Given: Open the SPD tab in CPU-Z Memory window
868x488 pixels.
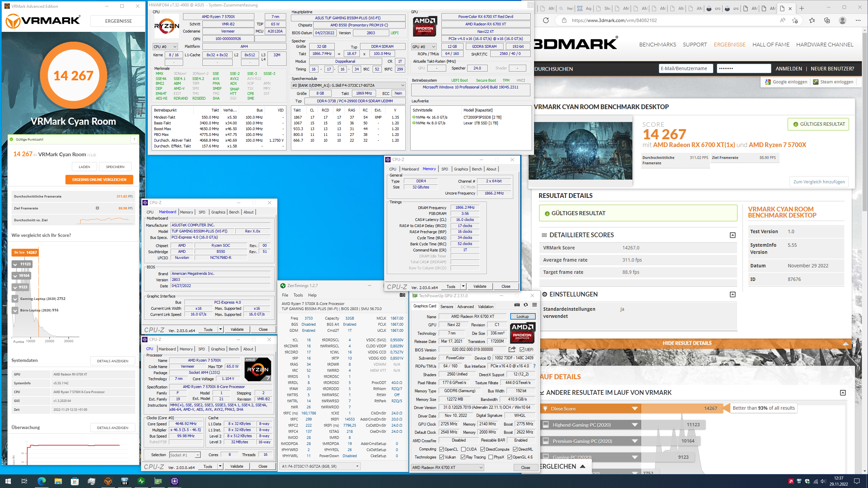Looking at the screenshot, I should point(445,169).
